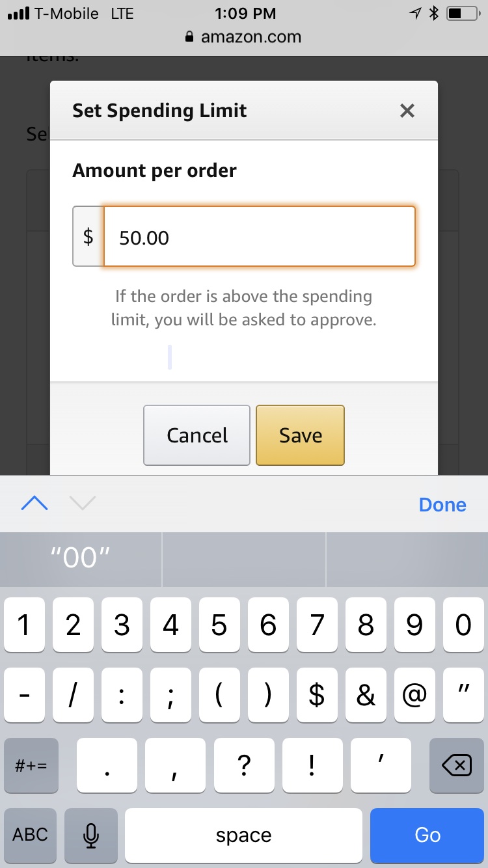Tap the amount per order input field
This screenshot has width=488, height=868.
[x=259, y=237]
